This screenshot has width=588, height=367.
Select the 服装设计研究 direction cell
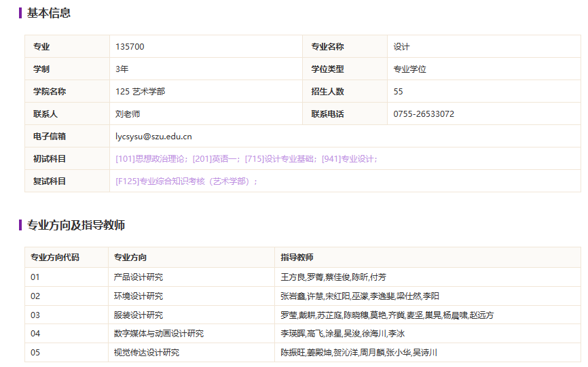[x=138, y=315]
